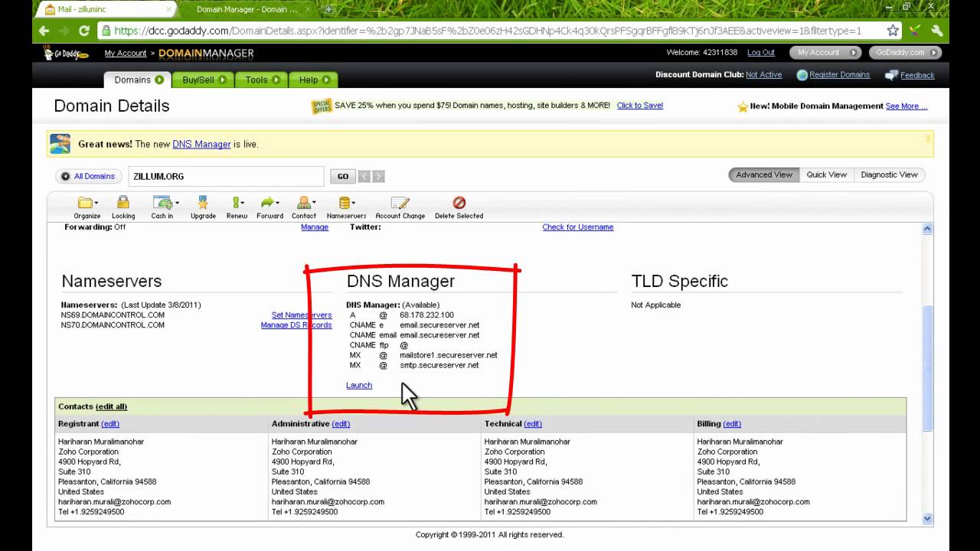Click the Go Daddy logo
The width and height of the screenshot is (980, 551).
(x=64, y=53)
